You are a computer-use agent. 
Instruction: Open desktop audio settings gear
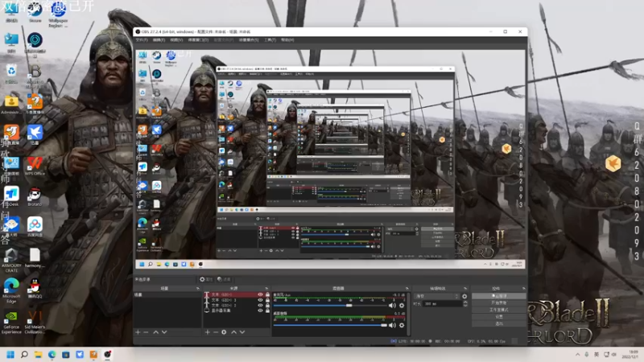(x=402, y=325)
